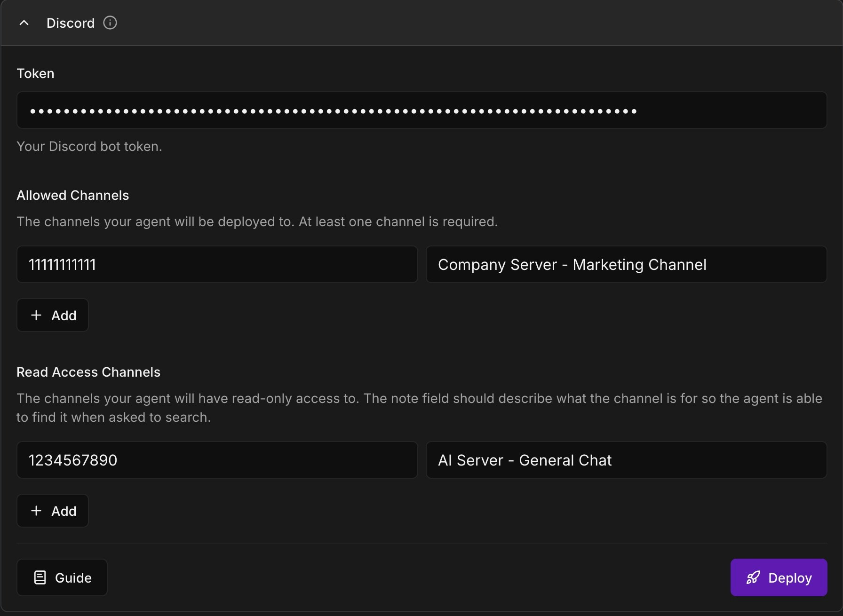Collapse the Discord integration section
This screenshot has height=616, width=843.
[24, 23]
